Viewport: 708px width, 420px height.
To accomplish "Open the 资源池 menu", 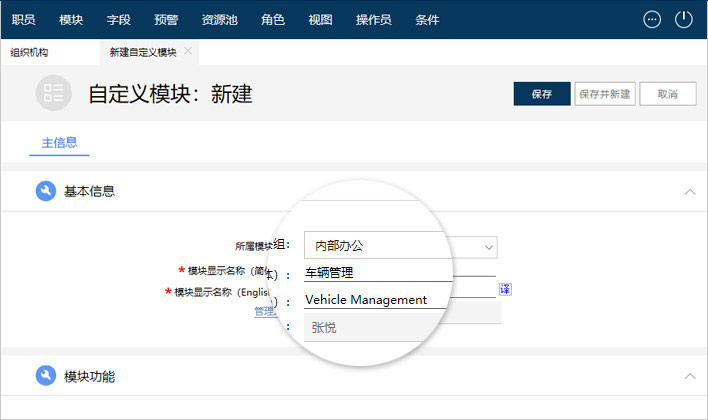I will [x=219, y=19].
